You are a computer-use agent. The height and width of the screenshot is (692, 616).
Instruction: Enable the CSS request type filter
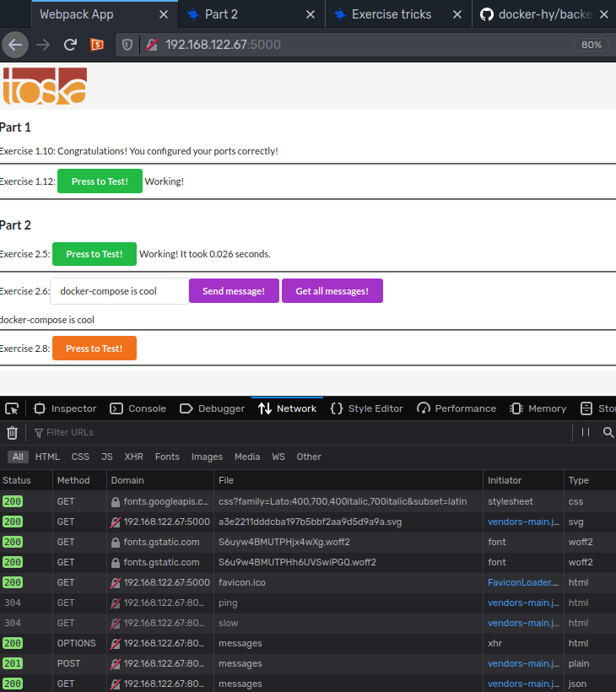point(80,457)
